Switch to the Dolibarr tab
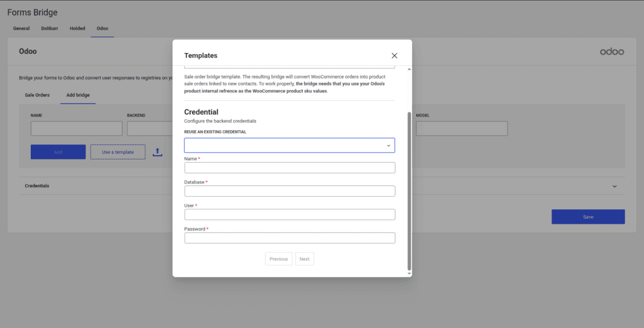The height and width of the screenshot is (328, 644). pyautogui.click(x=50, y=28)
